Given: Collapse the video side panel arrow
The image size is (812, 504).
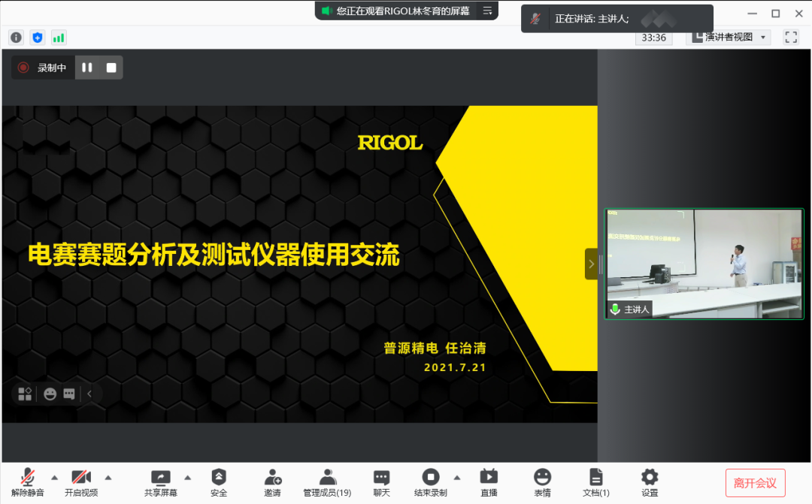Looking at the screenshot, I should point(592,264).
